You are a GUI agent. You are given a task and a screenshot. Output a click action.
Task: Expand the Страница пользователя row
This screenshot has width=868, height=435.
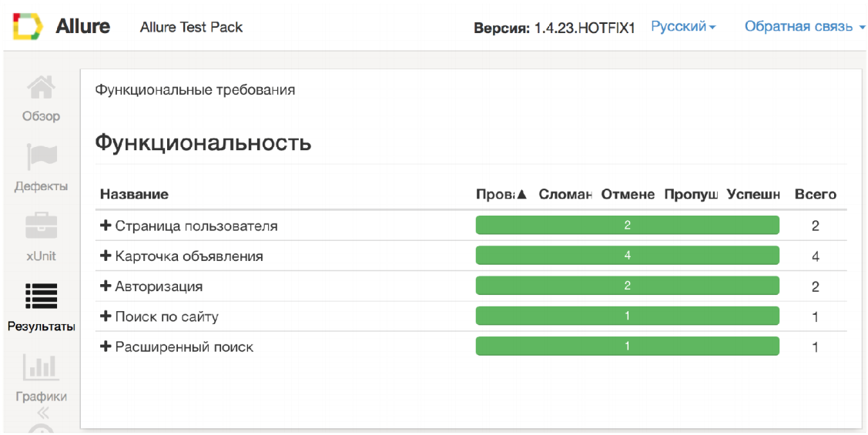(106, 226)
